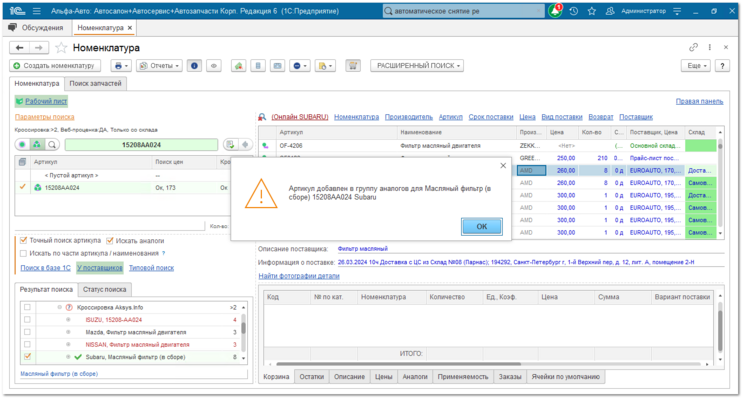
Task: Click Найти фотографии детали link
Action: point(299,276)
